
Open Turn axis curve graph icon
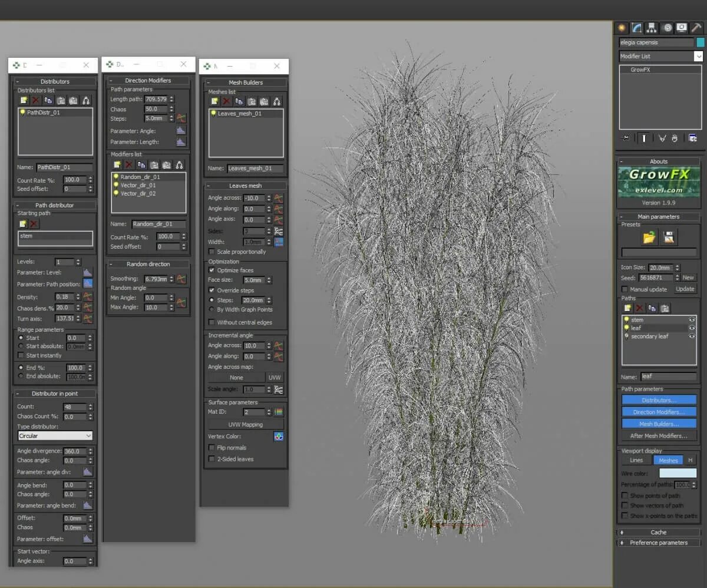point(88,318)
